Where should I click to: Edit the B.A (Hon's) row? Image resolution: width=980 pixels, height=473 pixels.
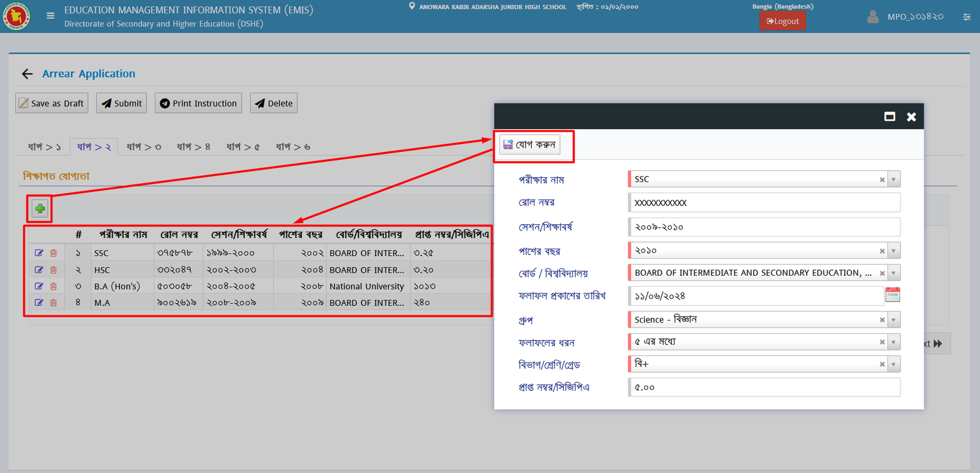pyautogui.click(x=39, y=286)
